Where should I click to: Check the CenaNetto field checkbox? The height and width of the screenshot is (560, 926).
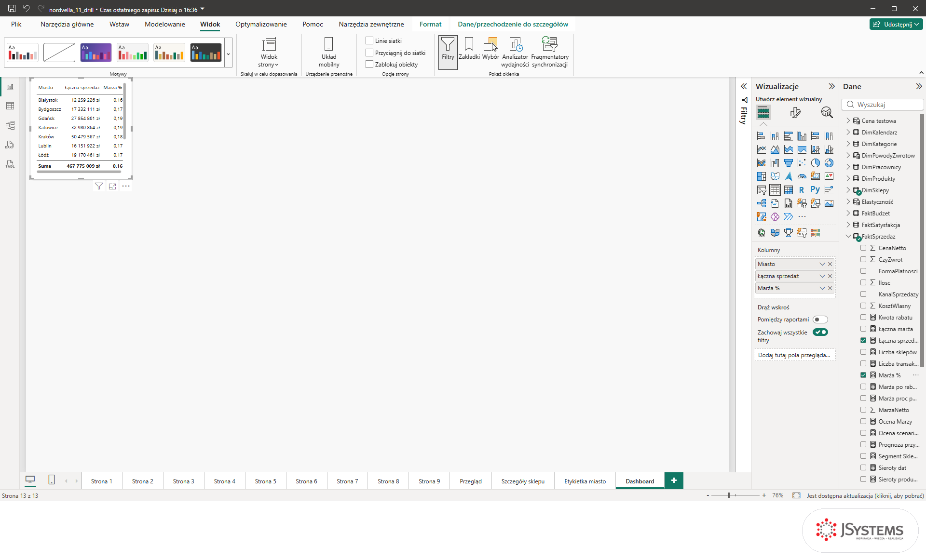click(x=863, y=248)
